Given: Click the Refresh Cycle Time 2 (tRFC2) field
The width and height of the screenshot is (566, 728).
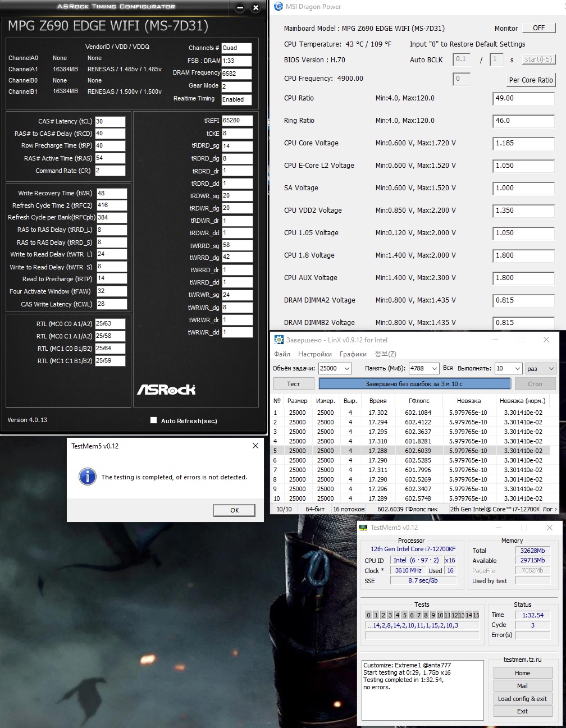Looking at the screenshot, I should (x=112, y=205).
